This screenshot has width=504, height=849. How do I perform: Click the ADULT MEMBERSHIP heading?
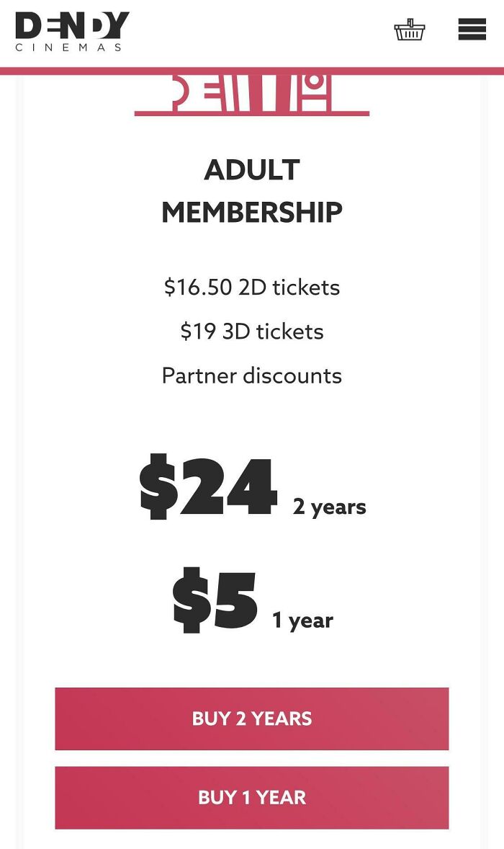253,190
